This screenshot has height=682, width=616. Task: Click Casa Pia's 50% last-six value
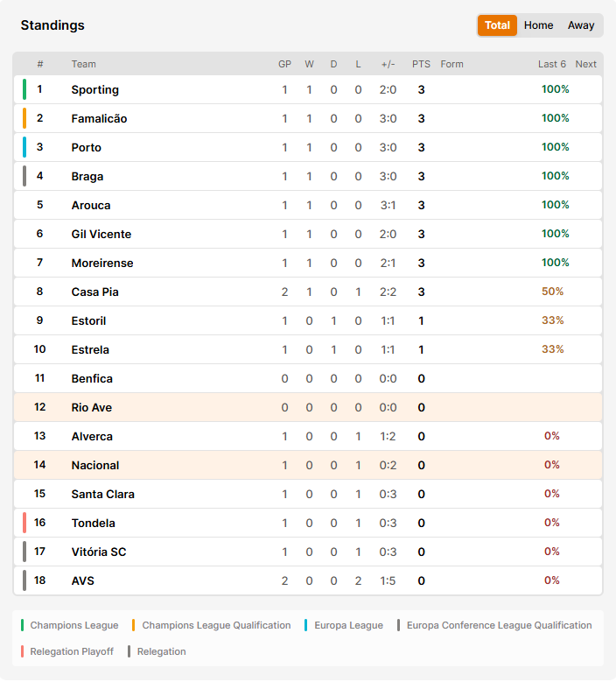point(552,292)
